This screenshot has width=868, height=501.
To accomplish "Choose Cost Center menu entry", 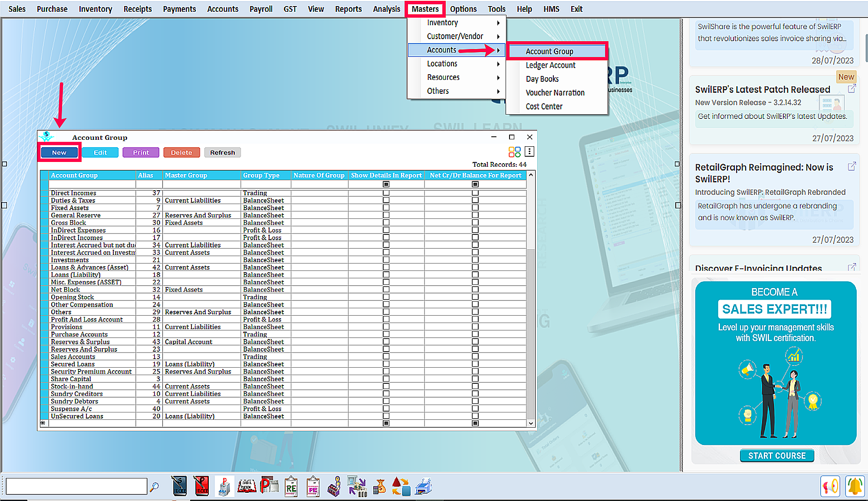I will pyautogui.click(x=557, y=106).
